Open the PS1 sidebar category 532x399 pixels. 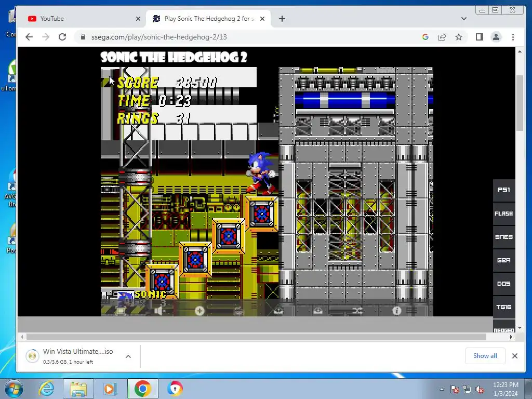504,190
